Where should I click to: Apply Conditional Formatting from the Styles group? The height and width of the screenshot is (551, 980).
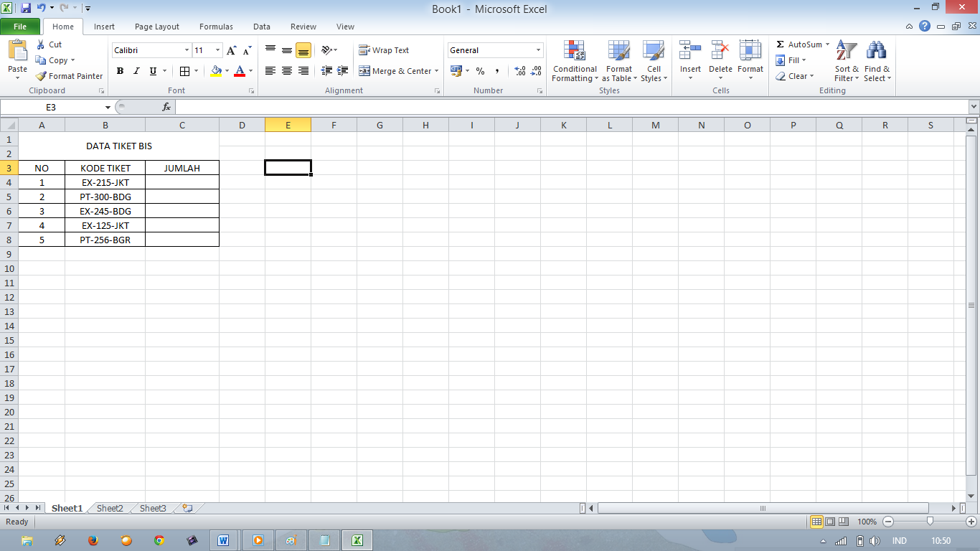click(x=574, y=62)
